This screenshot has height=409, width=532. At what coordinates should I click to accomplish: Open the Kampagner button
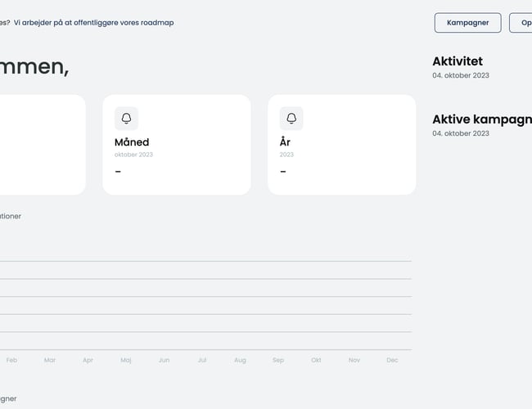click(467, 22)
